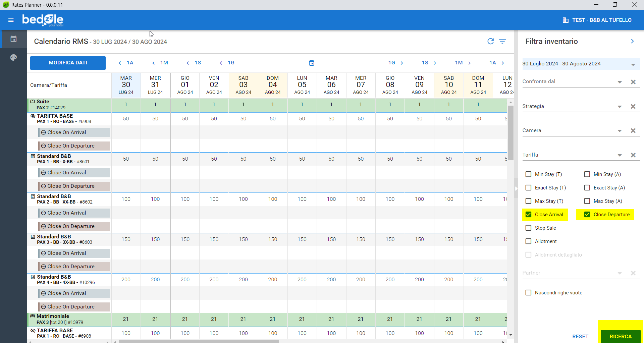Uncheck the Close Departure checkbox

coord(587,215)
